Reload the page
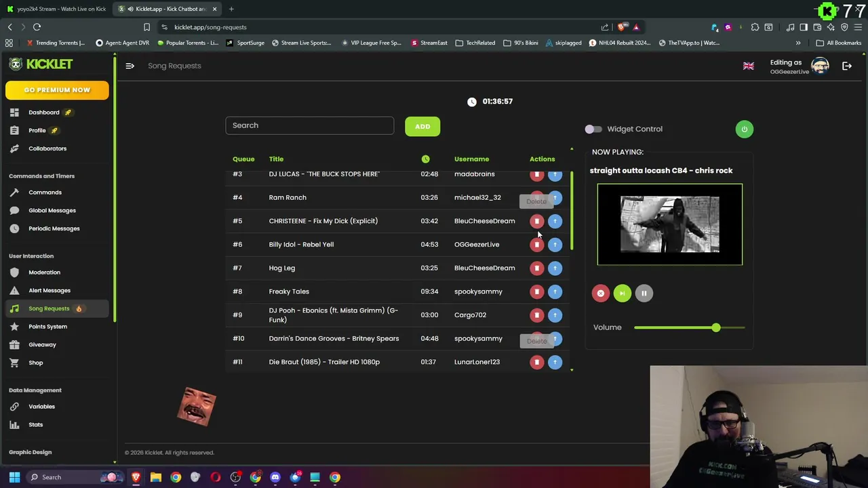 pyautogui.click(x=37, y=27)
